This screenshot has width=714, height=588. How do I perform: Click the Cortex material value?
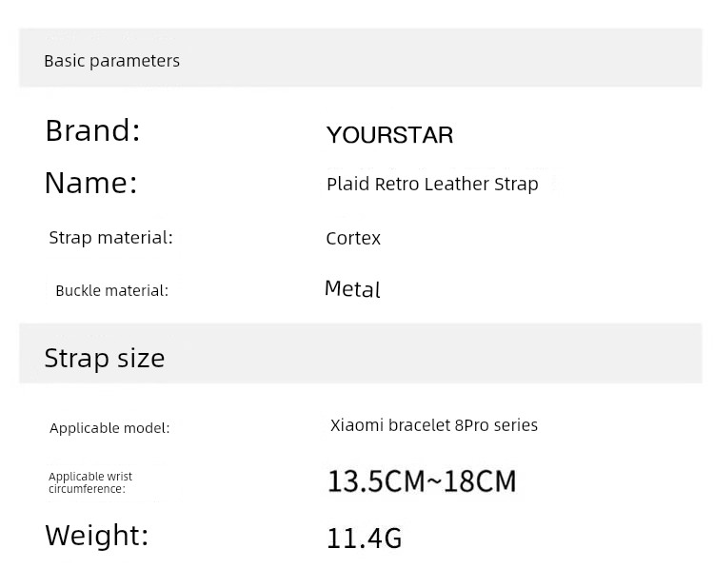click(x=353, y=239)
